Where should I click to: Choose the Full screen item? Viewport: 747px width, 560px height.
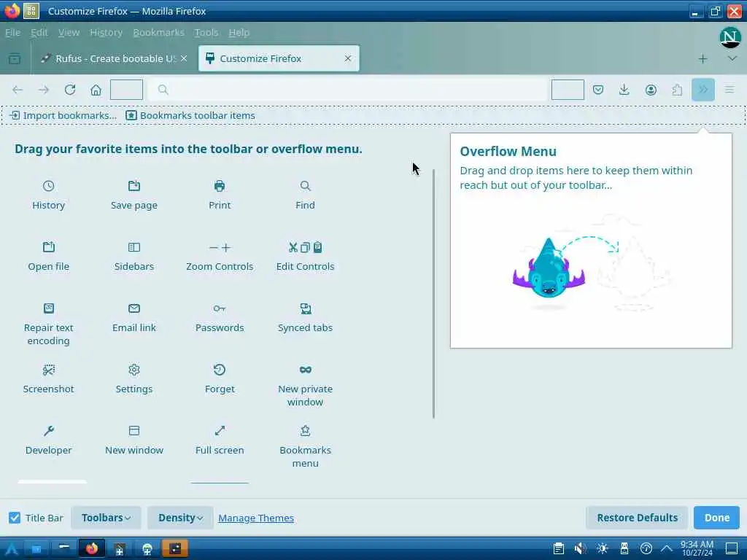click(x=219, y=440)
